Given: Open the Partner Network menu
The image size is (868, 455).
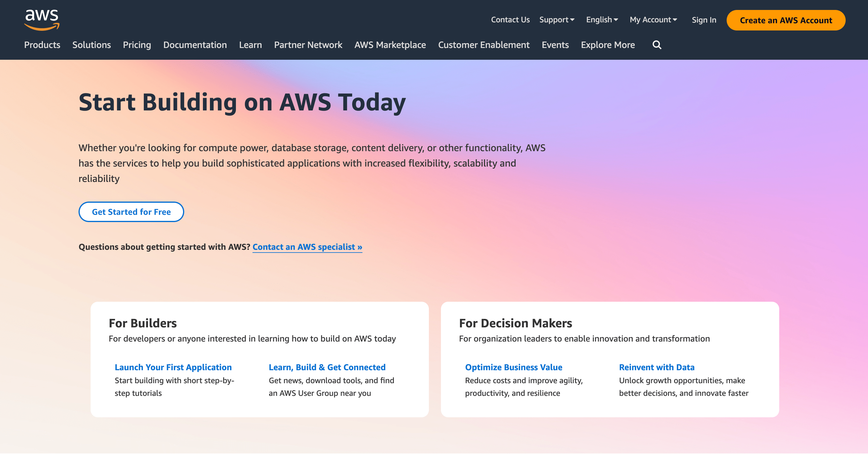Looking at the screenshot, I should click(x=308, y=45).
